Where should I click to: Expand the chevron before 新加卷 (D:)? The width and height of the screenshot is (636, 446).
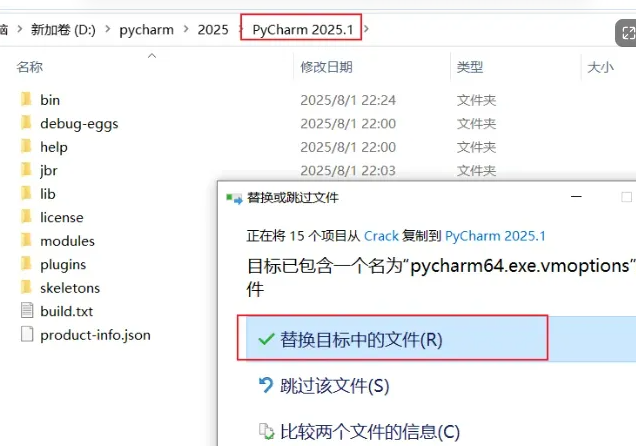[19, 29]
